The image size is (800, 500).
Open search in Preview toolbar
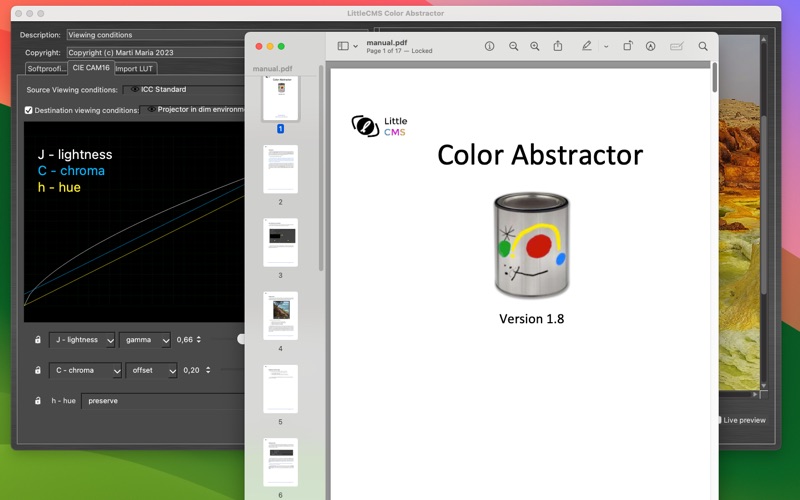coord(703,46)
